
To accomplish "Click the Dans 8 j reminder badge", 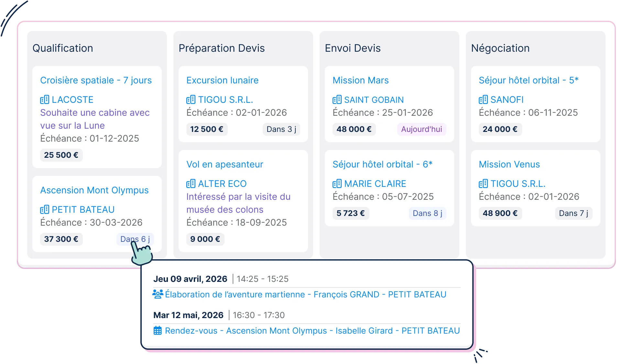I will tap(427, 213).
